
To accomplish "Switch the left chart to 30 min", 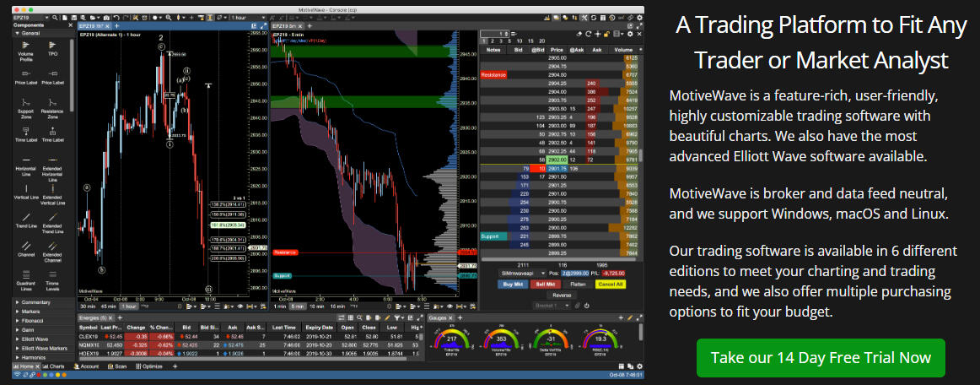I will click(88, 306).
